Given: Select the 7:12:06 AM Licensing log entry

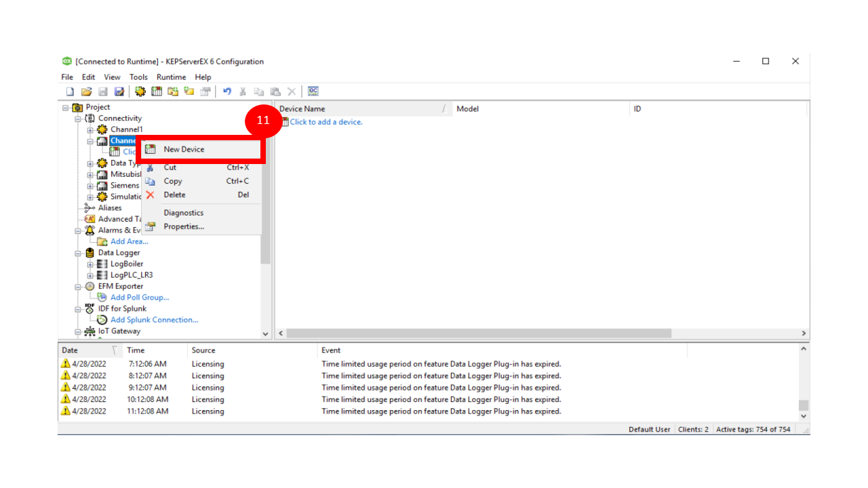Looking at the screenshot, I should pos(427,364).
